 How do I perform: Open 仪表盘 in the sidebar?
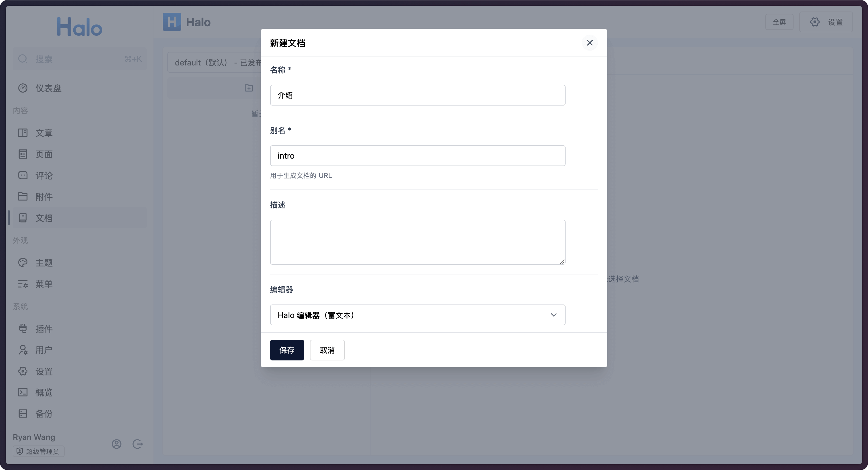click(80, 88)
